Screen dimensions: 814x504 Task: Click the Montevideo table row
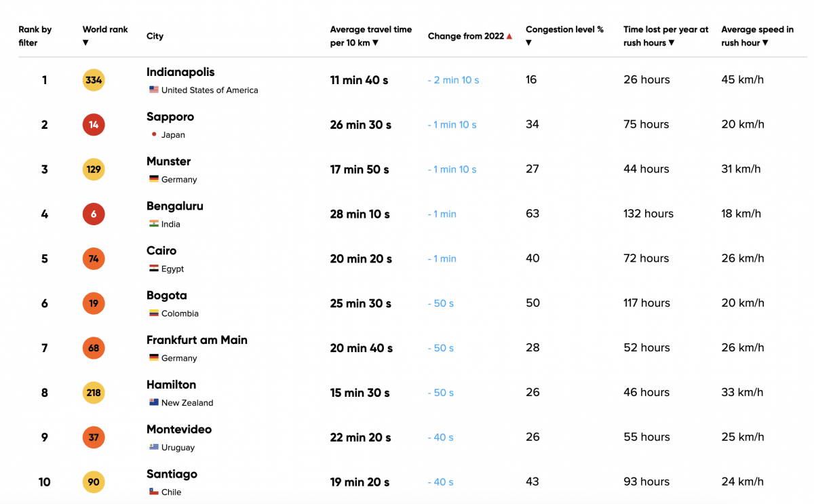(x=407, y=437)
